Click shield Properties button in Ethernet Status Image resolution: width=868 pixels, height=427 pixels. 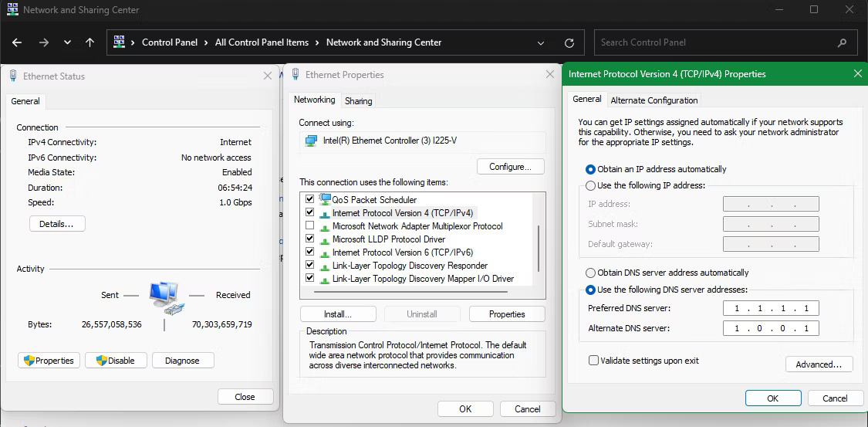click(x=49, y=361)
